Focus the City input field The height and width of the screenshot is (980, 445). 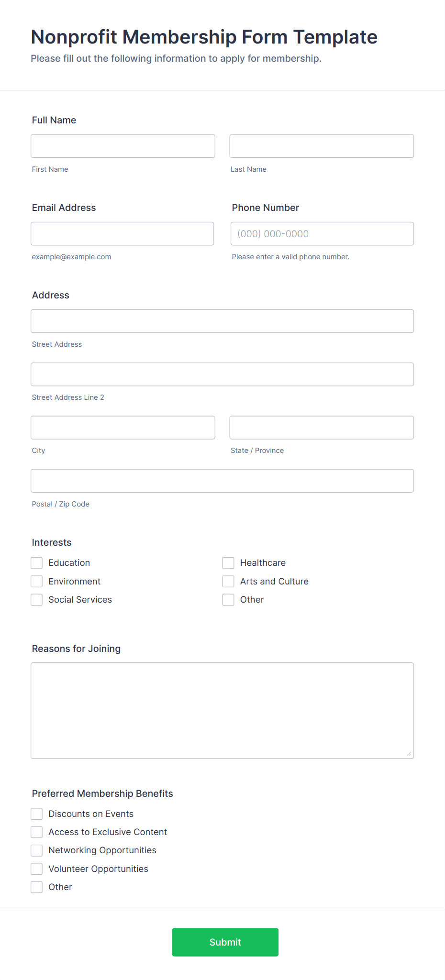tap(122, 428)
